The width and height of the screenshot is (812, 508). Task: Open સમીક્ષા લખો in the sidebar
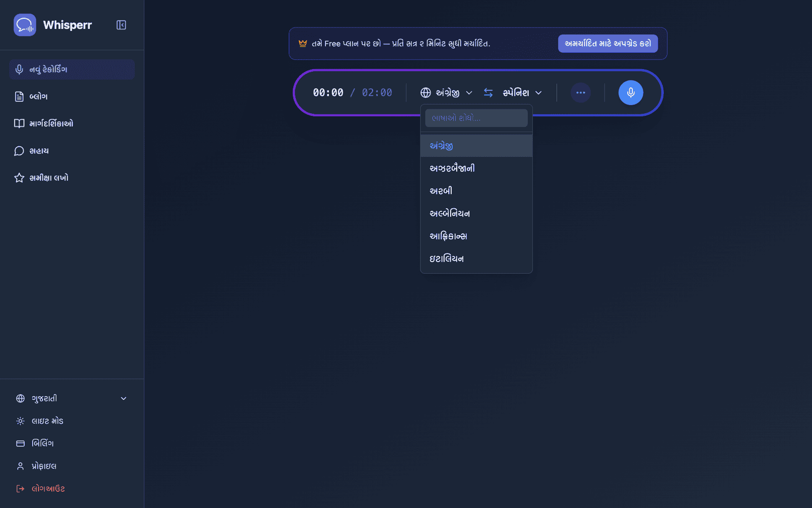(x=72, y=178)
